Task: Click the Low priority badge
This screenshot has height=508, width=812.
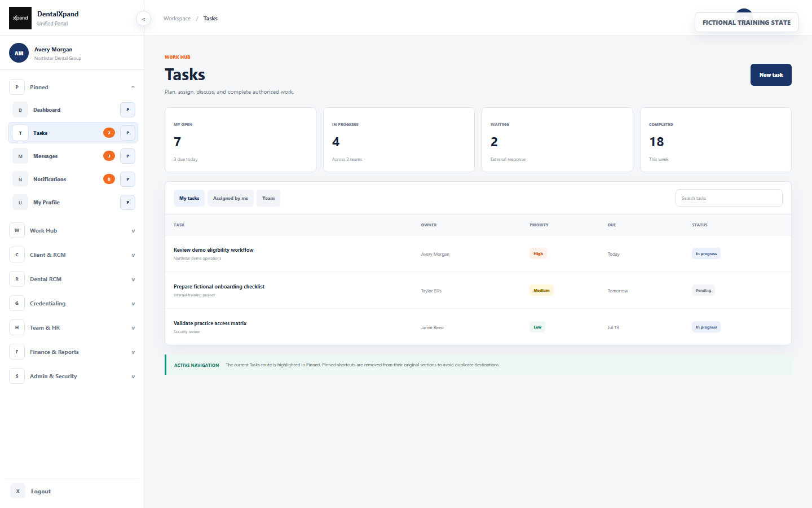Action: tap(537, 327)
